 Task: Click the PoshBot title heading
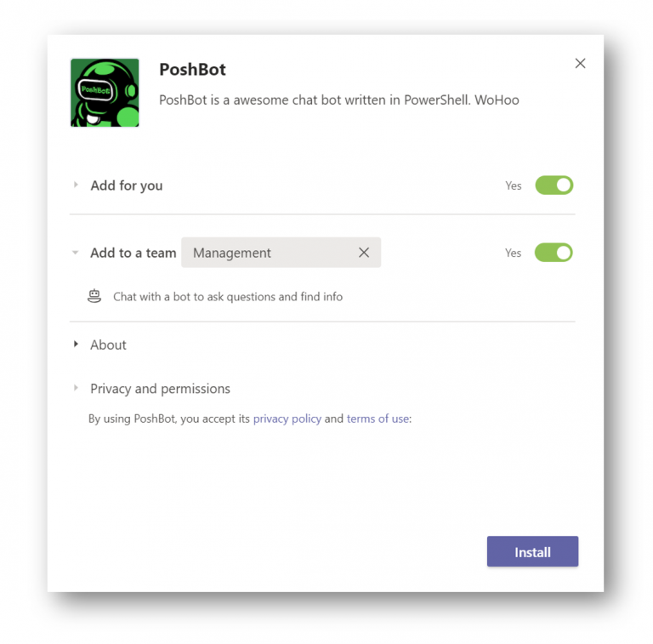[192, 70]
